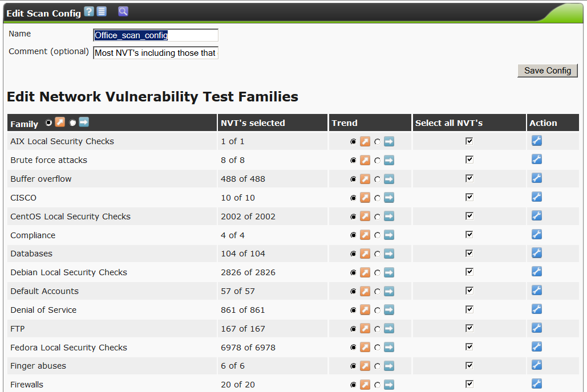Viewport: 587px width, 392px height.
Task: Click blue static-trend arrow icon in Family header
Action: point(84,122)
